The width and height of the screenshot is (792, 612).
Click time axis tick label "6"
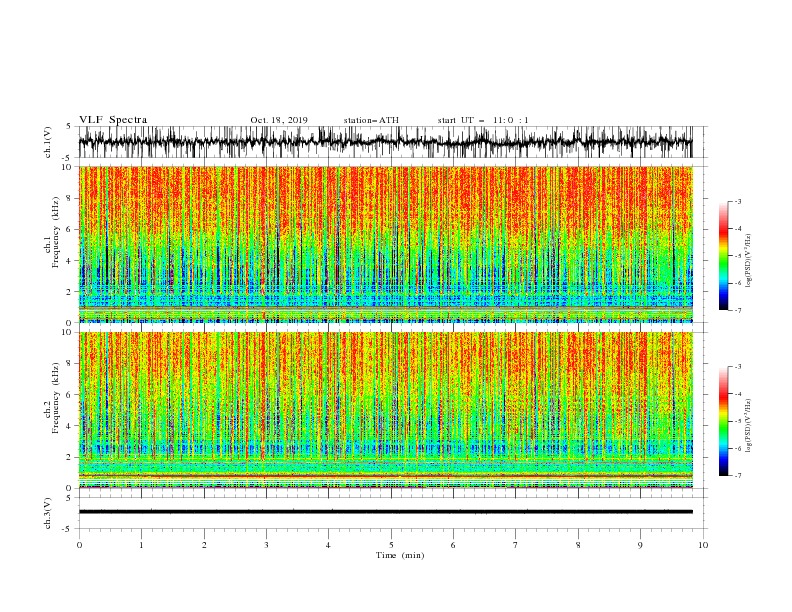453,545
